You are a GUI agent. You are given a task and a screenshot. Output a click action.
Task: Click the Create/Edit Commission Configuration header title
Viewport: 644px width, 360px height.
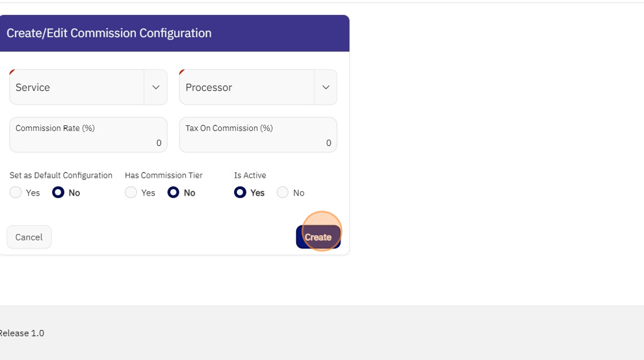109,33
